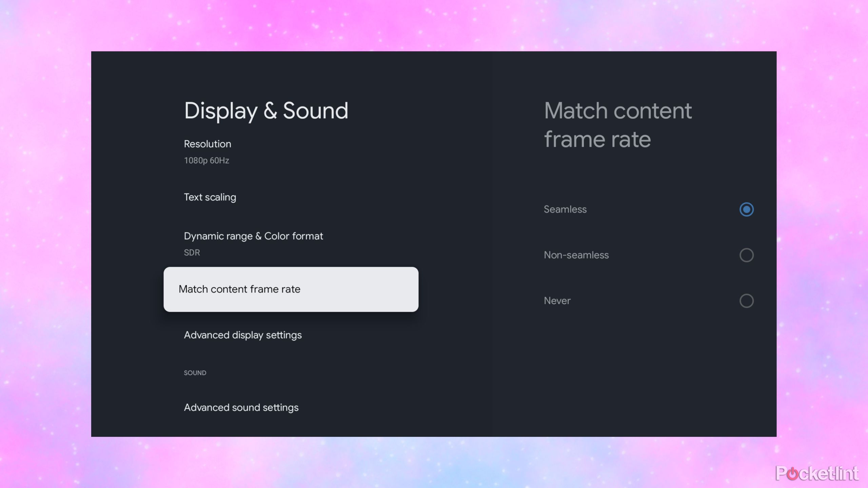This screenshot has width=868, height=488.
Task: Click the SDR value text
Action: 192,253
